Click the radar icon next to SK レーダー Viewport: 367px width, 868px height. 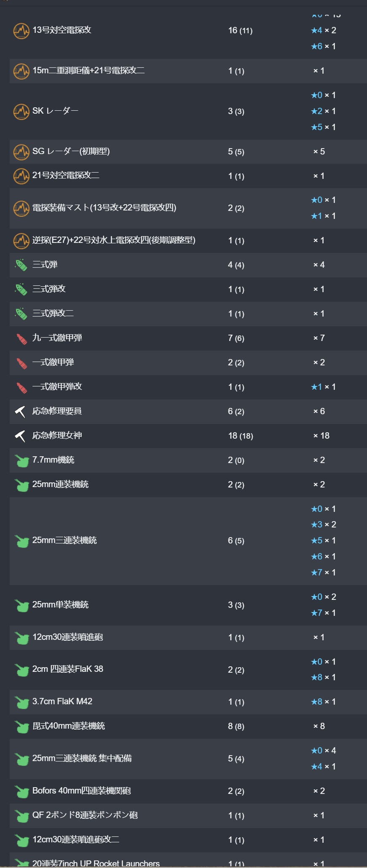pyautogui.click(x=21, y=112)
